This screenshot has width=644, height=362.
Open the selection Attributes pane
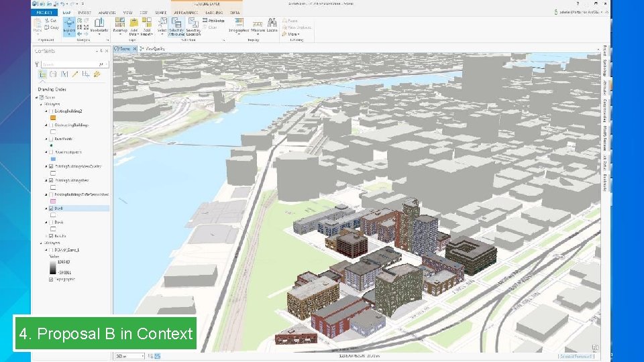(213, 21)
